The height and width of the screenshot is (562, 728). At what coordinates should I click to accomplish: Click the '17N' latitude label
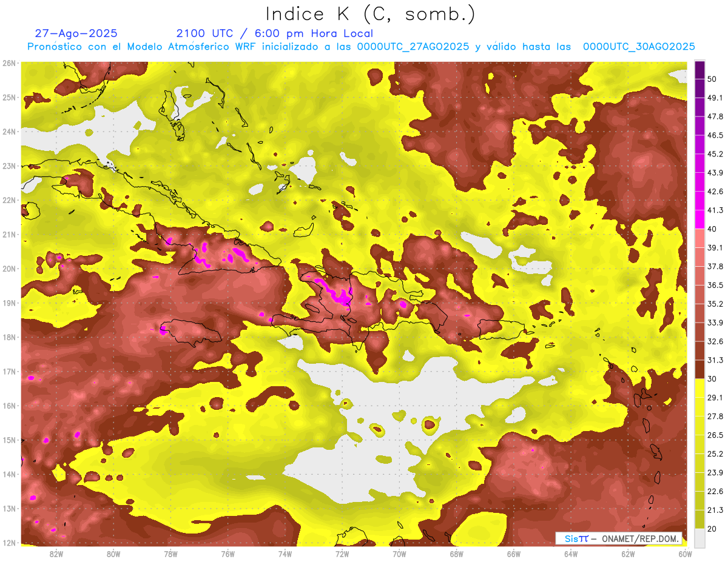(10, 372)
